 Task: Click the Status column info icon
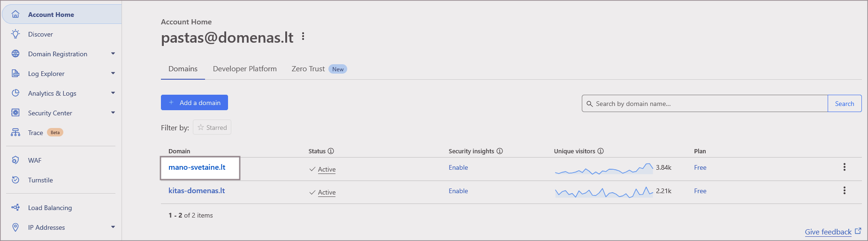point(331,151)
